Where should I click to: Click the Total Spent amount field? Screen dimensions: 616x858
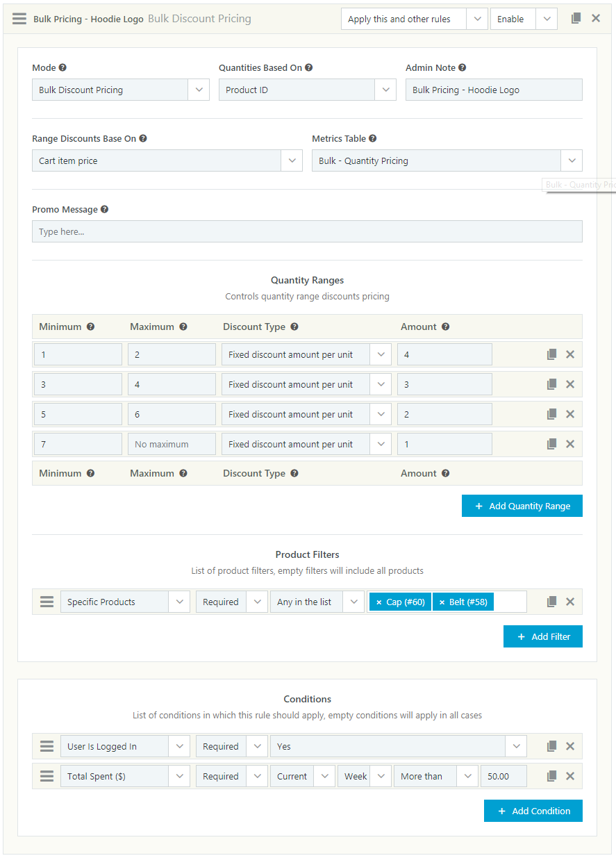[503, 777]
